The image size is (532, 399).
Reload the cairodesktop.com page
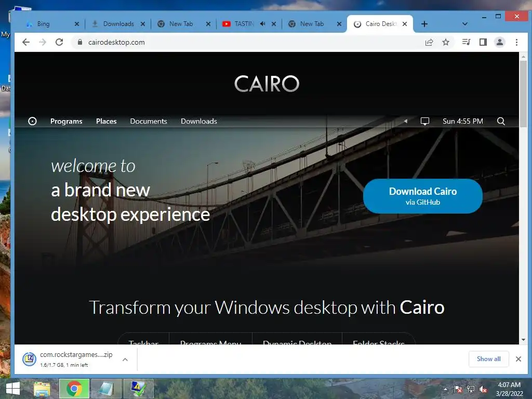[x=59, y=42]
